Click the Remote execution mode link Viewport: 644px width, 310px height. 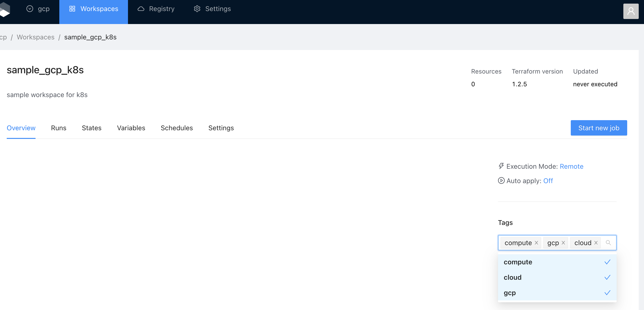pyautogui.click(x=571, y=166)
